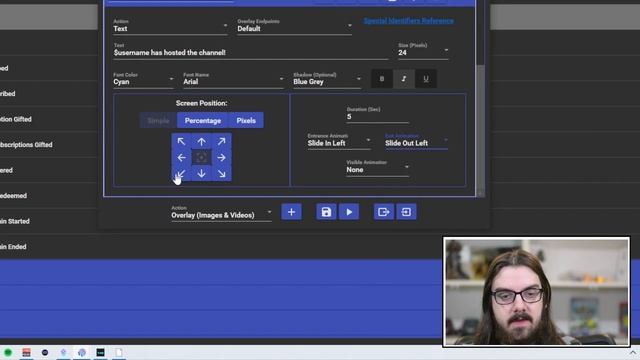Select the middle-right screen position arrow

pyautogui.click(x=221, y=158)
